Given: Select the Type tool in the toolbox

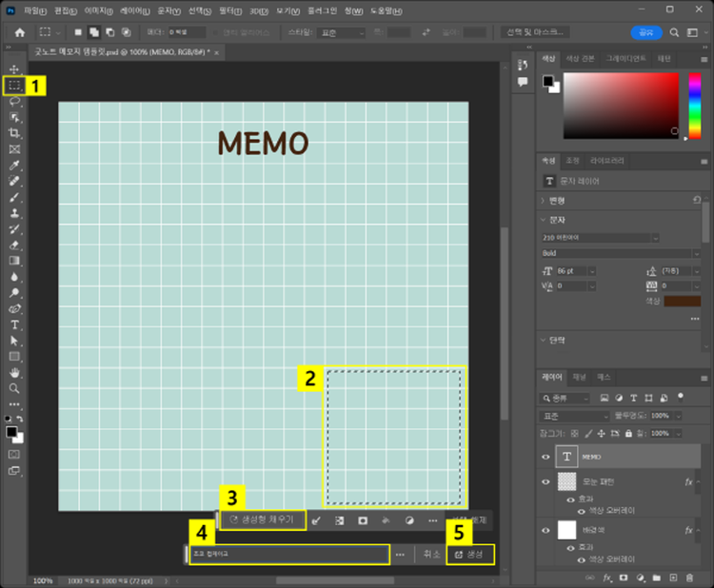Looking at the screenshot, I should coord(14,324).
